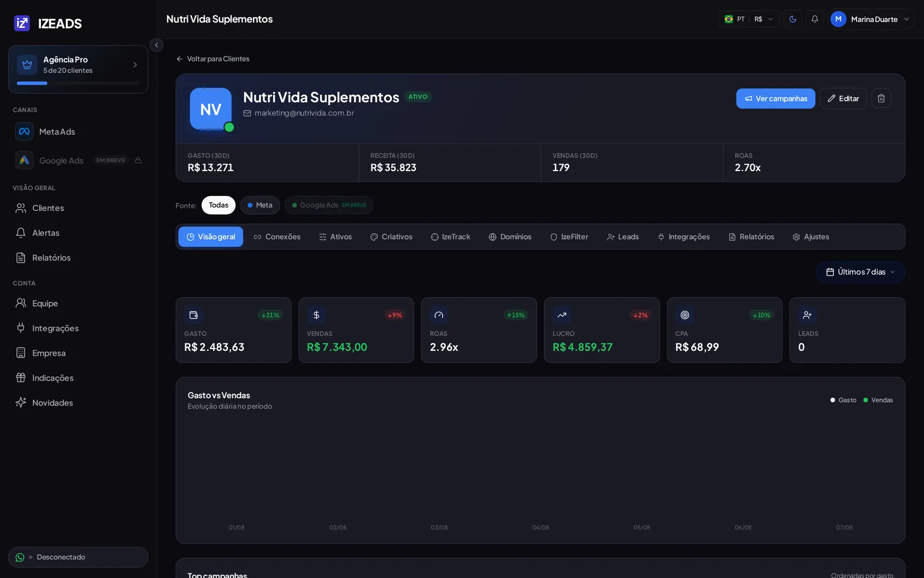Screen dimensions: 924x578
Task: Click the building icon next to Empresa
Action: (x=21, y=353)
